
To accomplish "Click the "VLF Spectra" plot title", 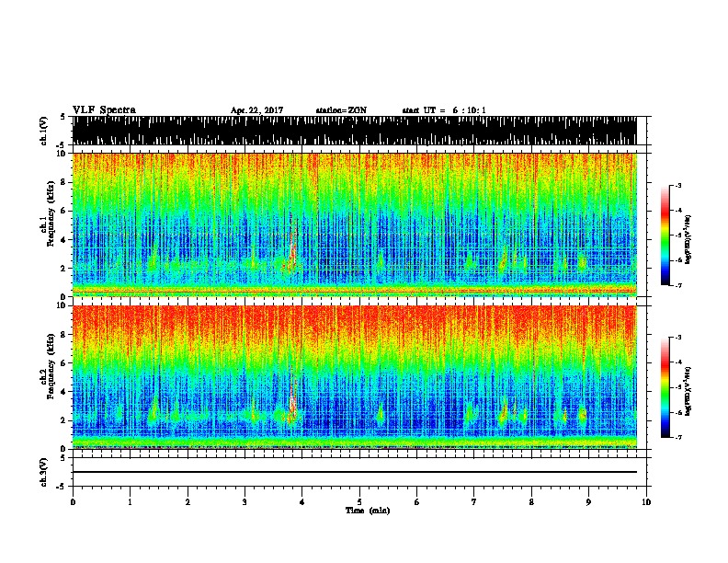I will pyautogui.click(x=104, y=110).
